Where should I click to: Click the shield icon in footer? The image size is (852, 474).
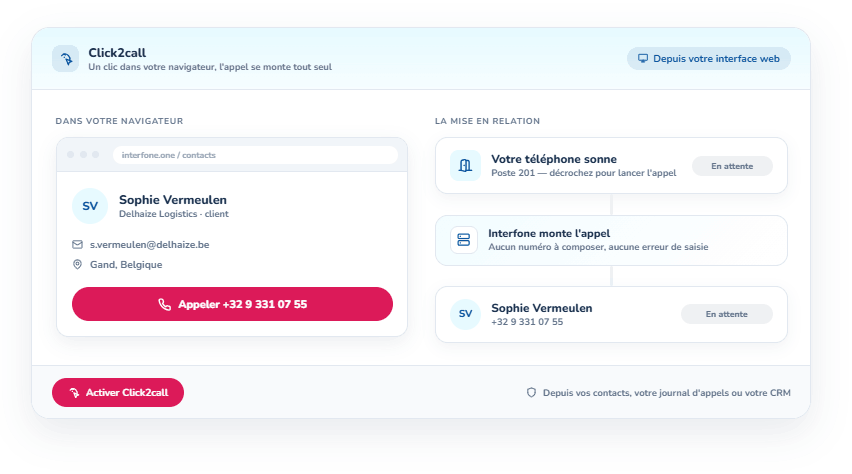(531, 392)
